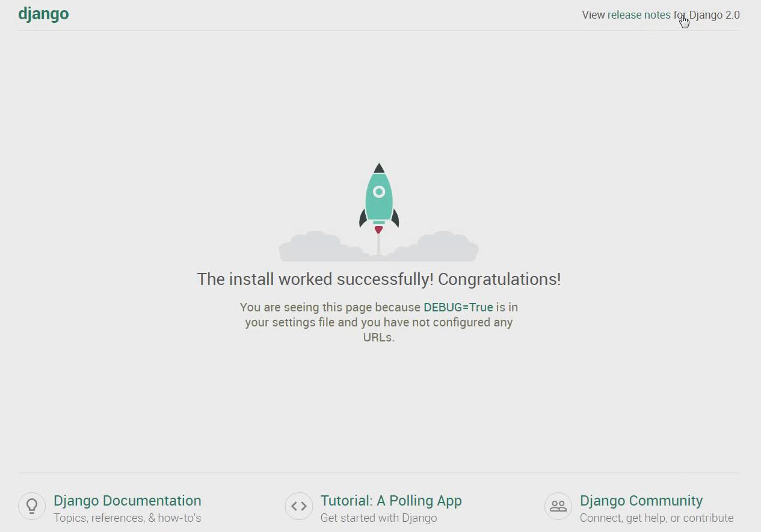The width and height of the screenshot is (761, 532).
Task: Click 'Get started with Django' text
Action: tap(379, 518)
